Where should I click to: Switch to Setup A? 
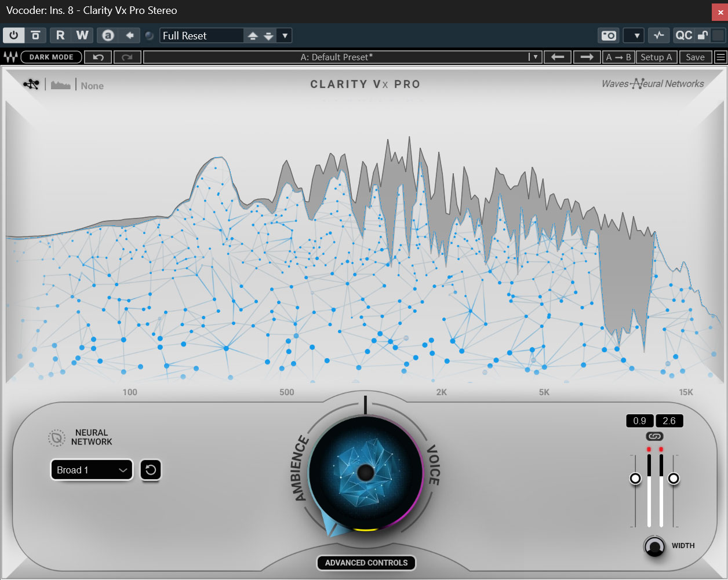click(656, 57)
